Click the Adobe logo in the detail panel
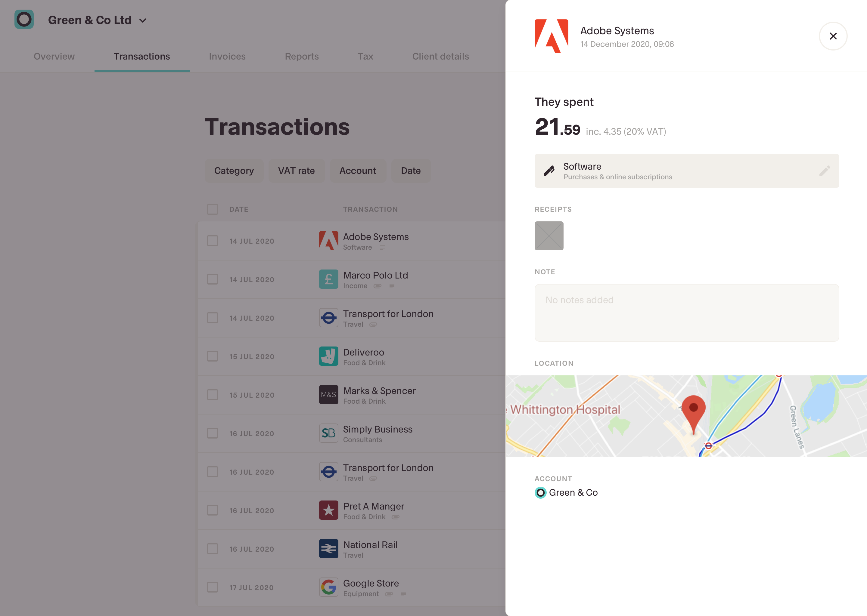Screen dimensions: 867x616 (551, 36)
